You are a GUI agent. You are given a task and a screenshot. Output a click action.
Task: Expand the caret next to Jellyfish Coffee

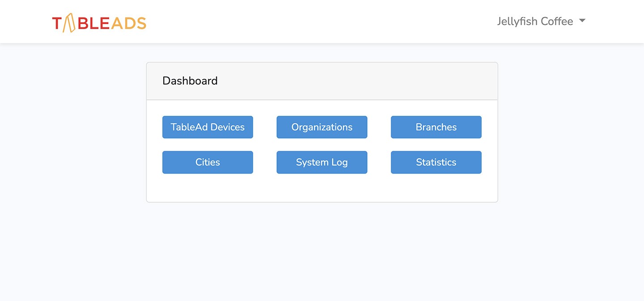click(582, 21)
